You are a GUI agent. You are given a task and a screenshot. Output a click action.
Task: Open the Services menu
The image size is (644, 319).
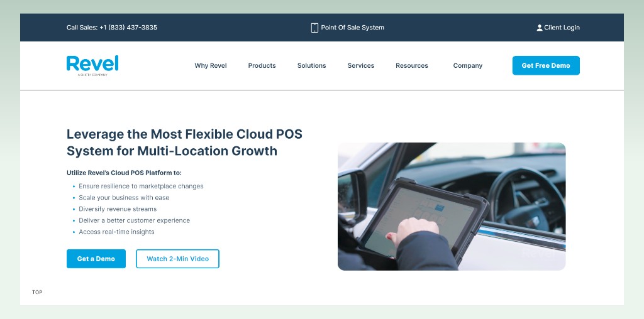[361, 65]
